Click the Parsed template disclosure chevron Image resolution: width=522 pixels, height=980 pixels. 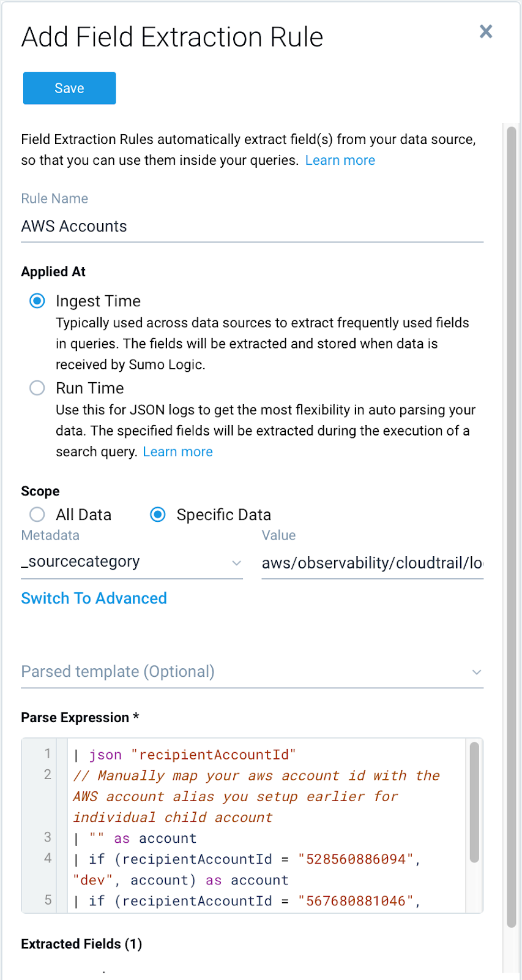pos(476,672)
